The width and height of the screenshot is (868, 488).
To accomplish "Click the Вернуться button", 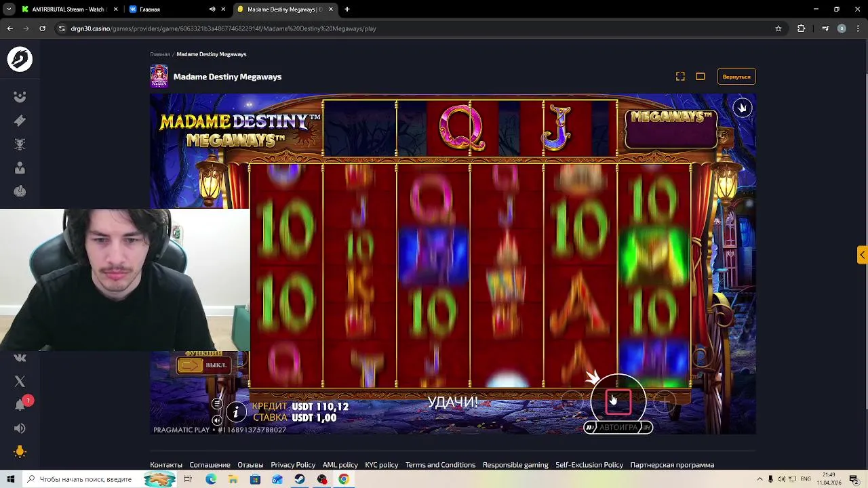I will pos(736,77).
